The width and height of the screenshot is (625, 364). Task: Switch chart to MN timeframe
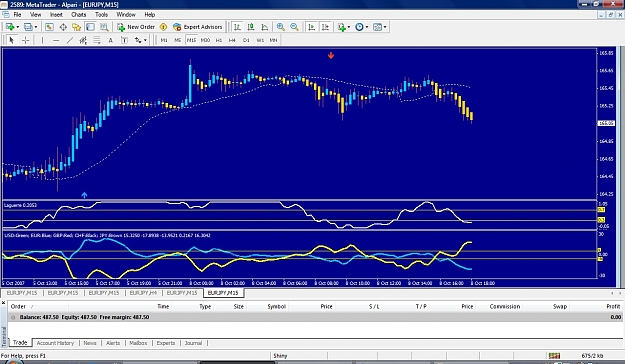pos(273,40)
